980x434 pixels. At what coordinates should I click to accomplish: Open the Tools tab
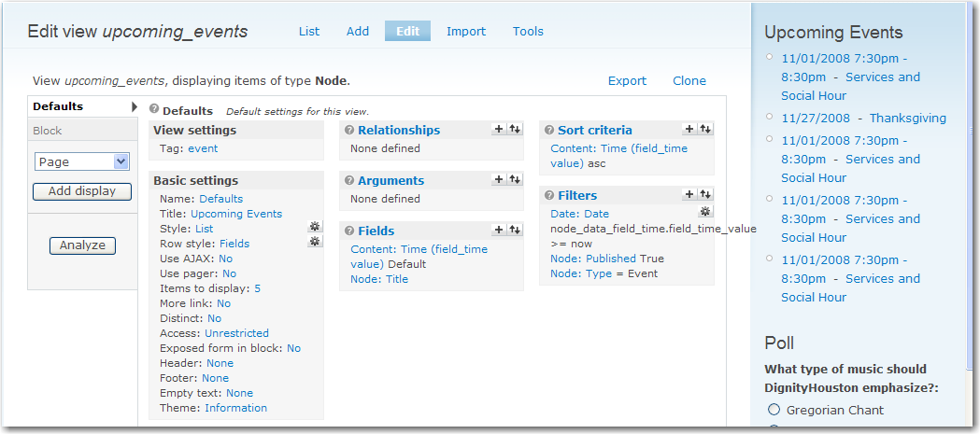click(528, 31)
